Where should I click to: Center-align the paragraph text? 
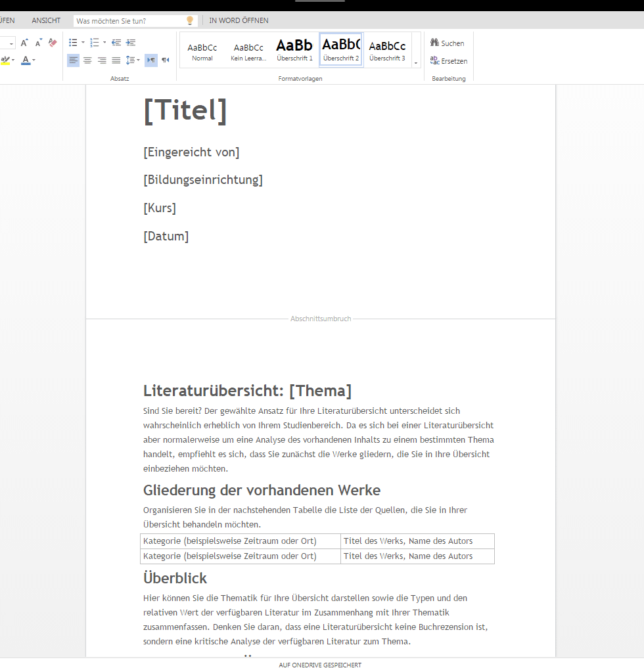click(x=87, y=60)
